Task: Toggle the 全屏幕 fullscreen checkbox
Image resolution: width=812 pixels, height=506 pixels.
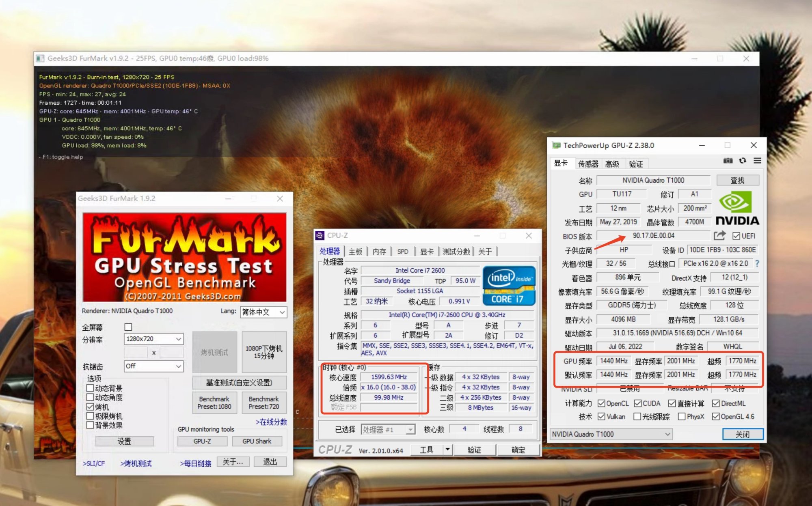Action: [x=128, y=327]
